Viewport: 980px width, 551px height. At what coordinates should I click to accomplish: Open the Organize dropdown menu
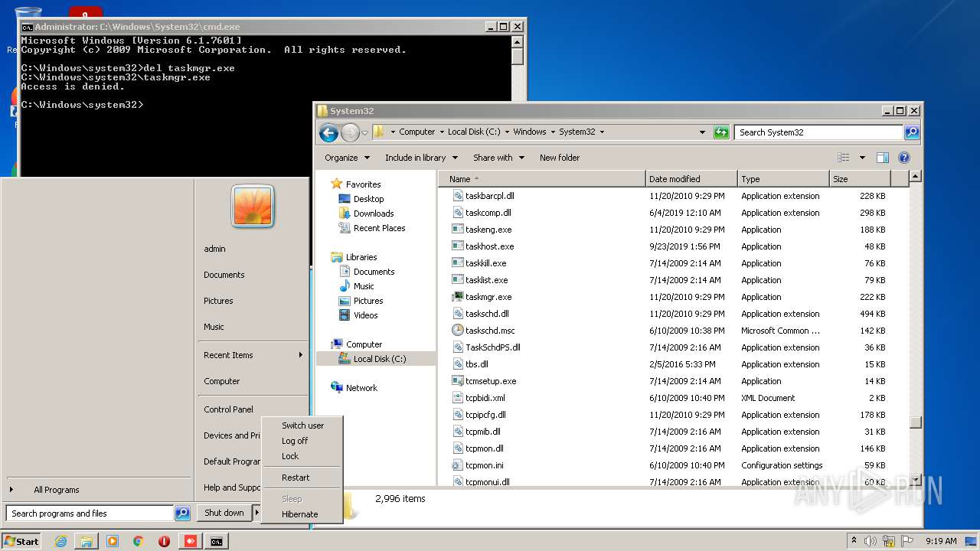click(347, 158)
